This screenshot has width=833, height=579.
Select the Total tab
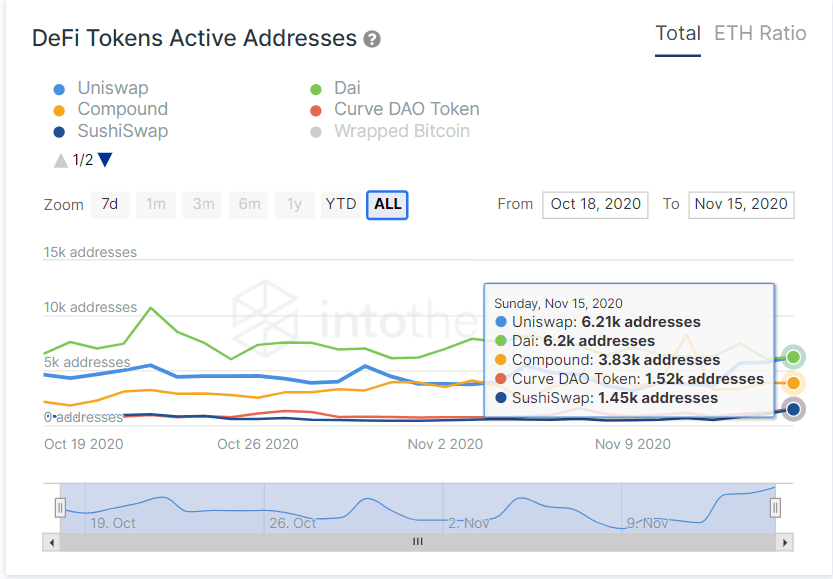point(677,33)
